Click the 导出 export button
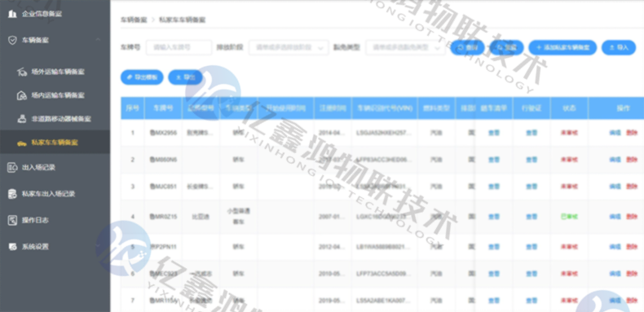The image size is (644, 312). point(185,77)
